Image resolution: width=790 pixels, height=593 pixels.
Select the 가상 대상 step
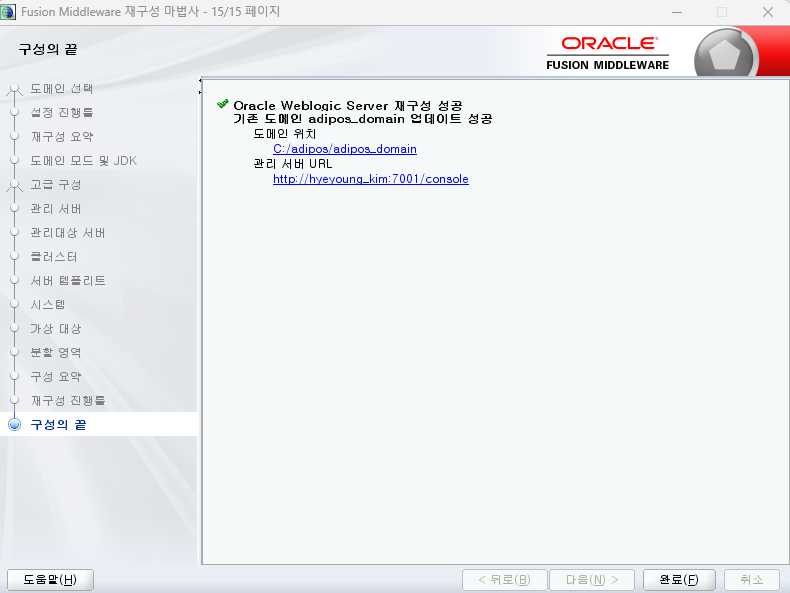[56, 329]
